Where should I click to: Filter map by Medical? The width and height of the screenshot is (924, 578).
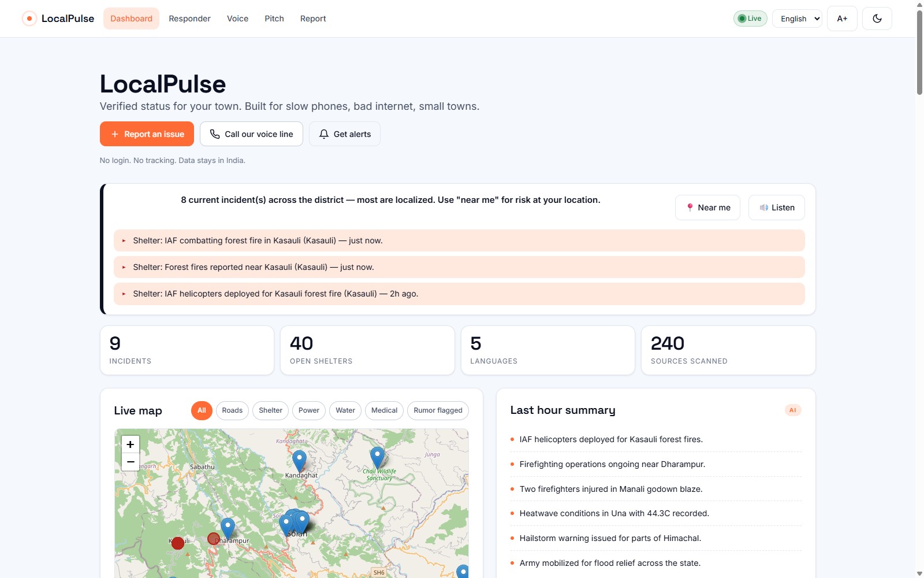(384, 410)
